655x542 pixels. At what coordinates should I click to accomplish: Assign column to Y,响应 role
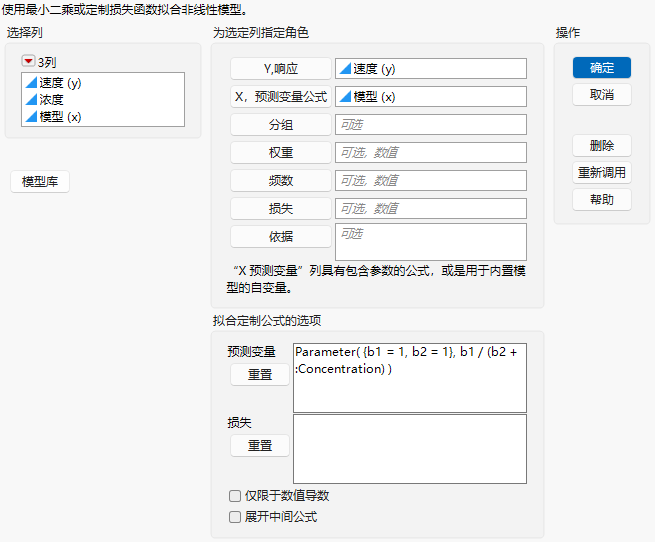(x=281, y=69)
